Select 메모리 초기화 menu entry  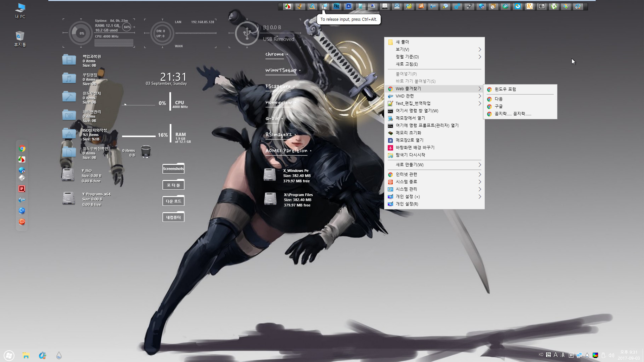434,133
